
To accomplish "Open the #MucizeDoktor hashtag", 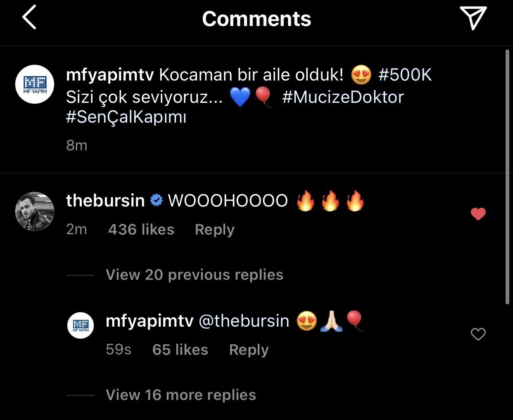I will (343, 97).
